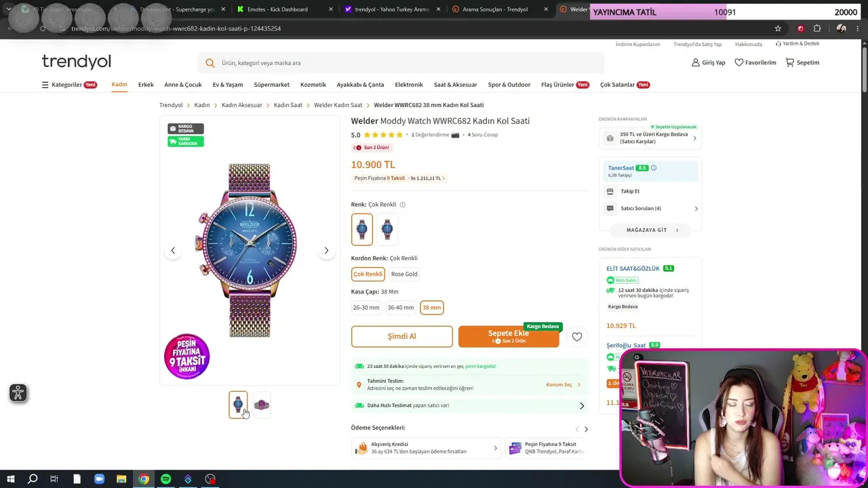Viewport: 868px width, 488px height.
Task: Bookmark this page with the star icon
Action: coord(778,28)
